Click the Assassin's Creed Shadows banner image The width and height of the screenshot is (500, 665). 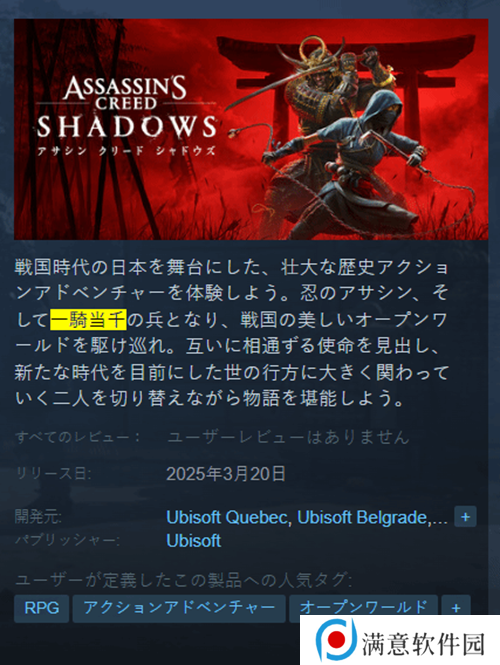(251, 129)
